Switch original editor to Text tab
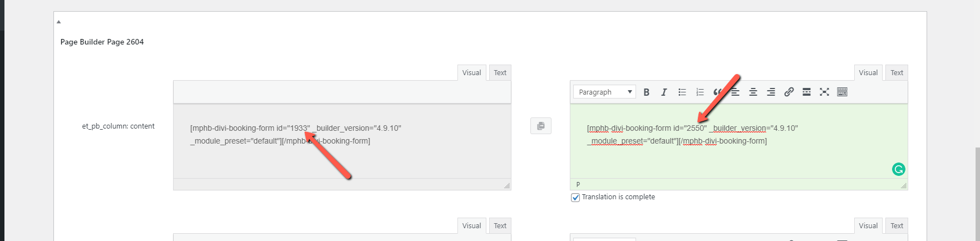Image resolution: width=980 pixels, height=241 pixels. (500, 73)
